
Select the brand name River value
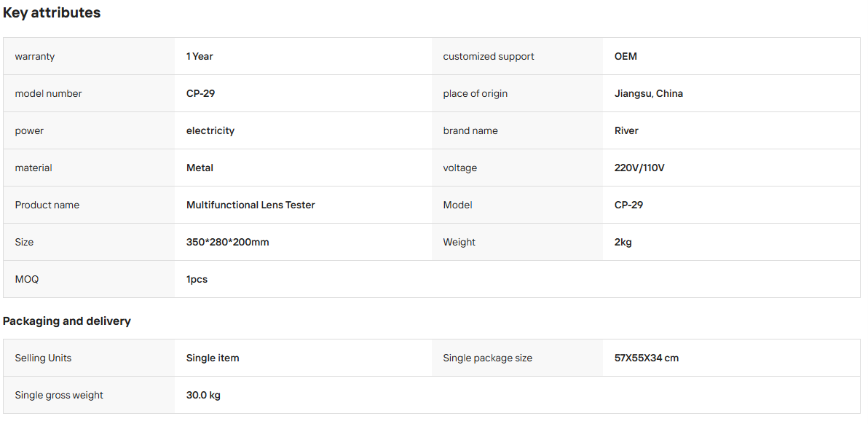[626, 130]
